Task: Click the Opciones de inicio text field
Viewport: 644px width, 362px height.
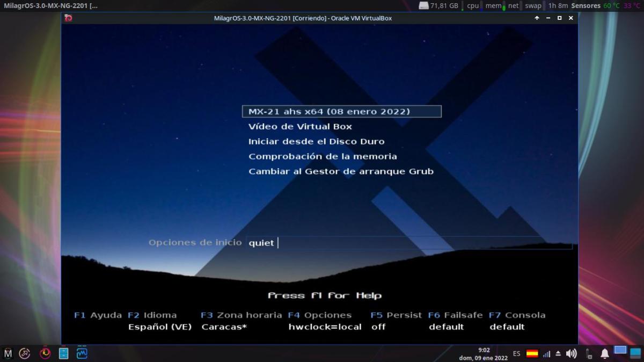Action: (408, 243)
